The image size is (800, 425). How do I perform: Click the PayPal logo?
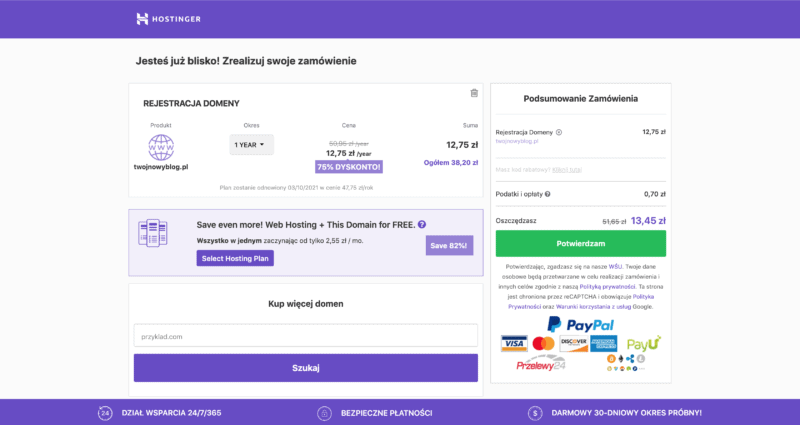(x=581, y=324)
